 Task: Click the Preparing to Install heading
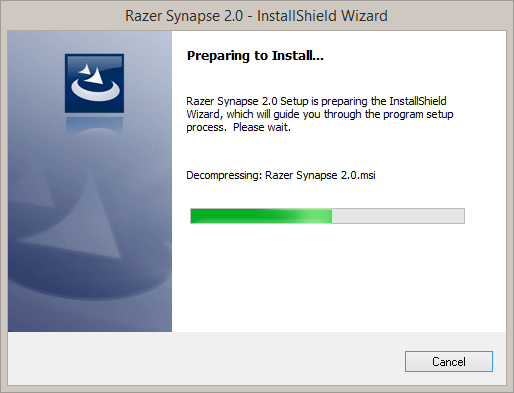(255, 56)
